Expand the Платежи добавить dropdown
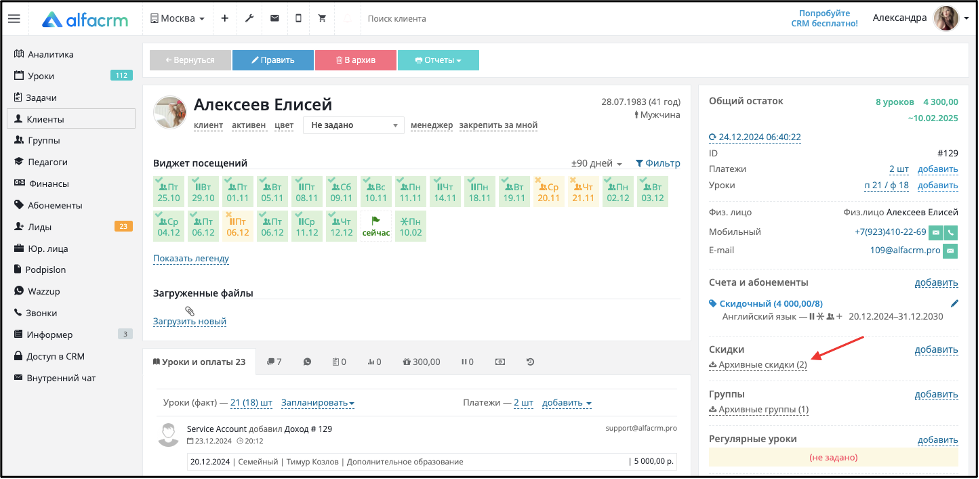Image resolution: width=979 pixels, height=479 pixels. (567, 403)
